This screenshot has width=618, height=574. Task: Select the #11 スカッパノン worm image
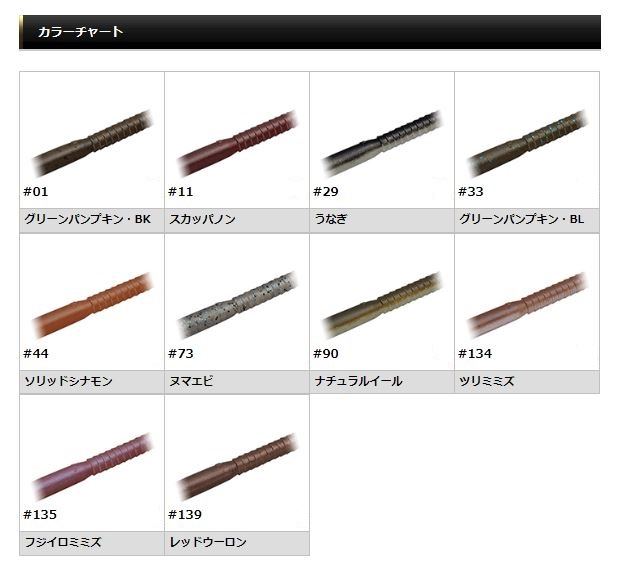[x=237, y=140]
